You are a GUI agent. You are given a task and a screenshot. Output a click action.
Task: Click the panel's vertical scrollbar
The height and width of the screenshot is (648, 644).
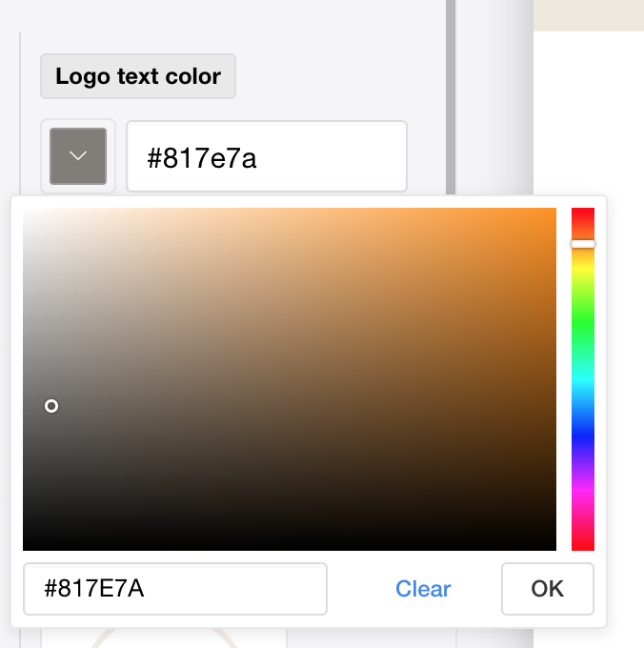click(451, 97)
